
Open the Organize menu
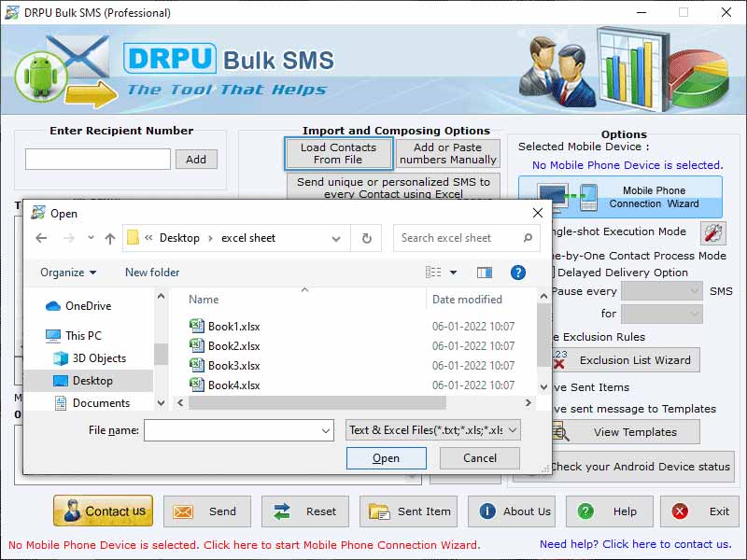[x=65, y=272]
